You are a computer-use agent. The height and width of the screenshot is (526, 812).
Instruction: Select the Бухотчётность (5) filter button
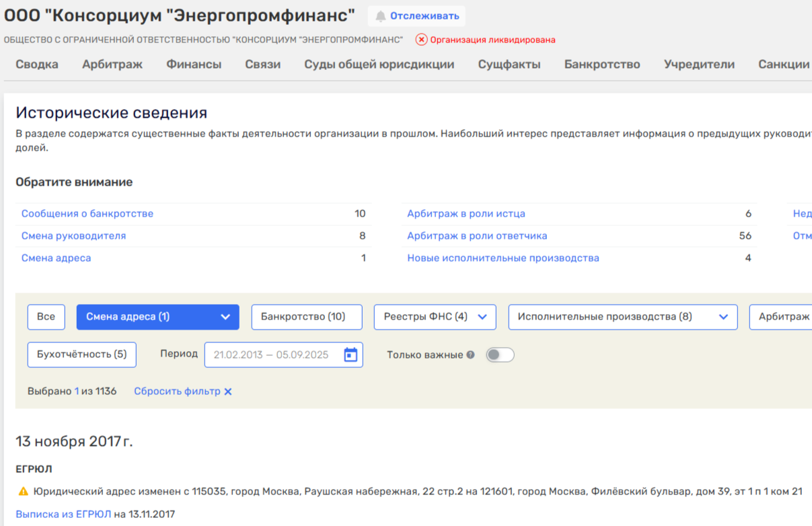(x=82, y=354)
